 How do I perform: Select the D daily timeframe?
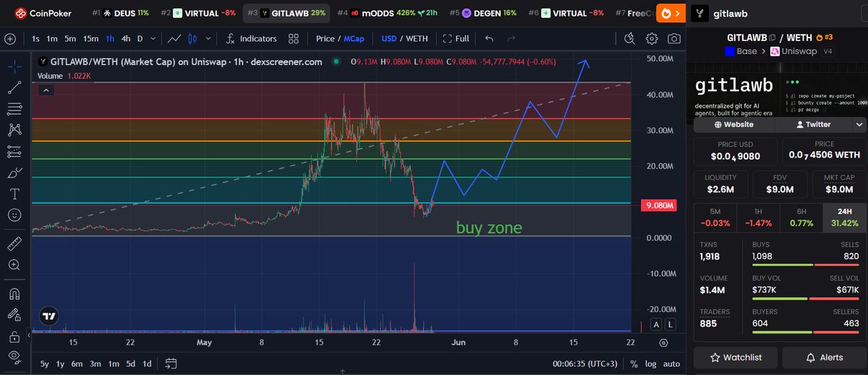click(x=140, y=38)
